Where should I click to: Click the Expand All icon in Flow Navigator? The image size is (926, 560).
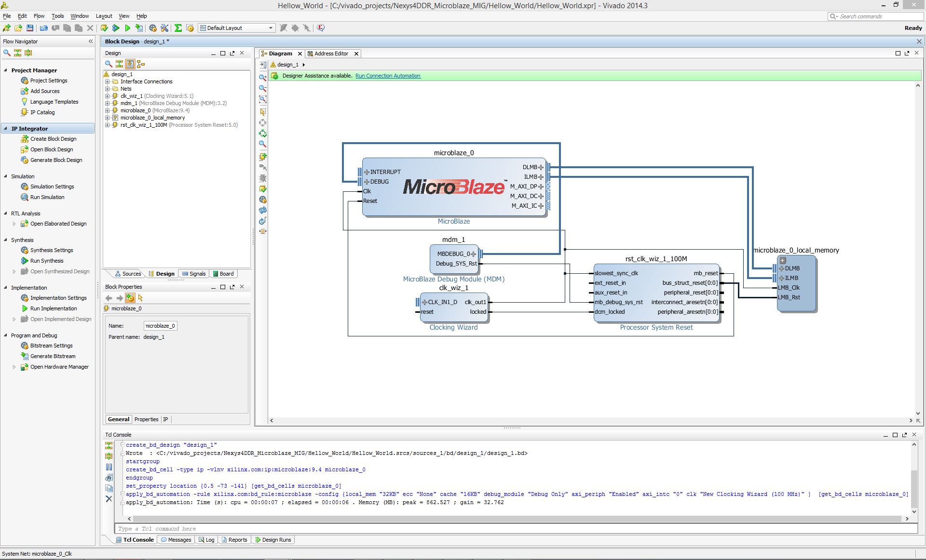28,53
